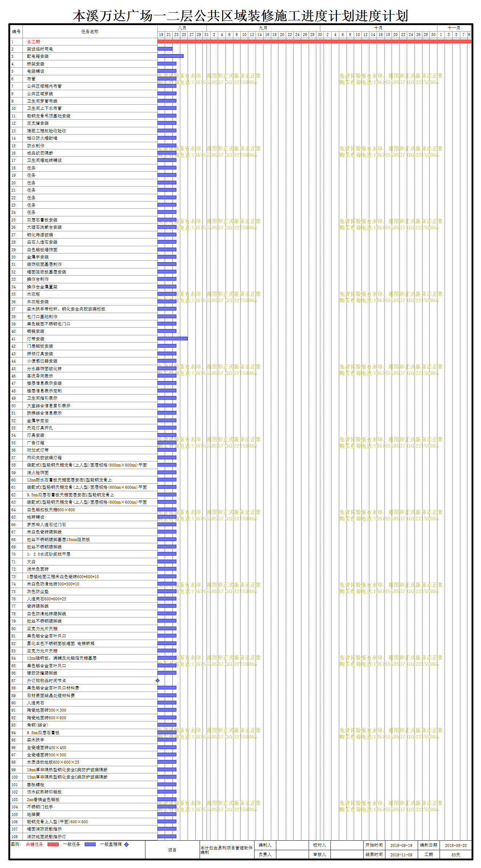Select the task row 总工期

(x=83, y=41)
